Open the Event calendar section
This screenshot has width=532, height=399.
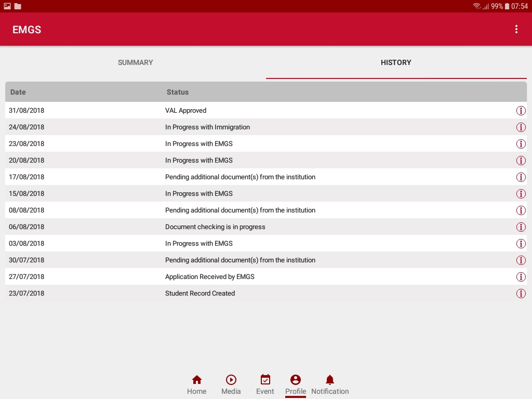[x=265, y=385]
